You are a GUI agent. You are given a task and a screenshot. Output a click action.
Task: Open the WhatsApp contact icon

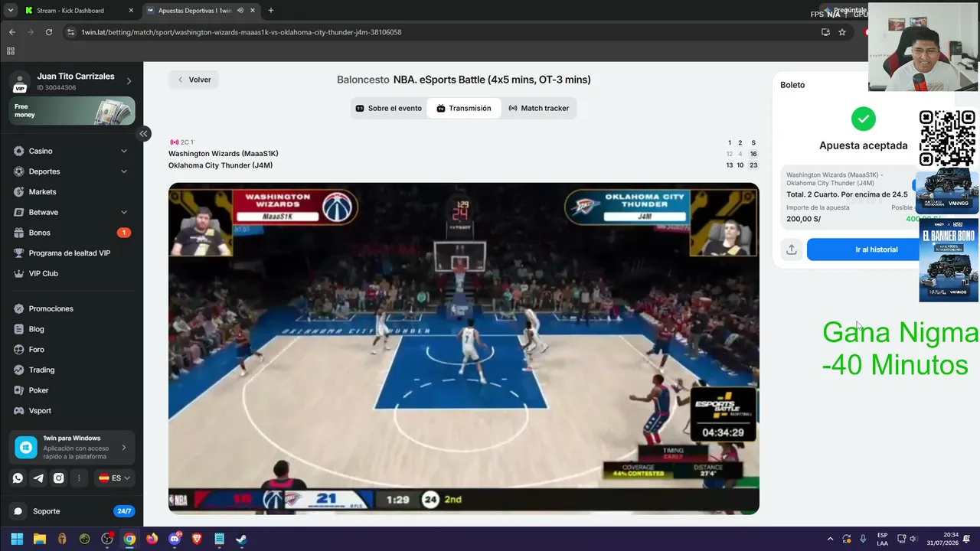click(18, 478)
